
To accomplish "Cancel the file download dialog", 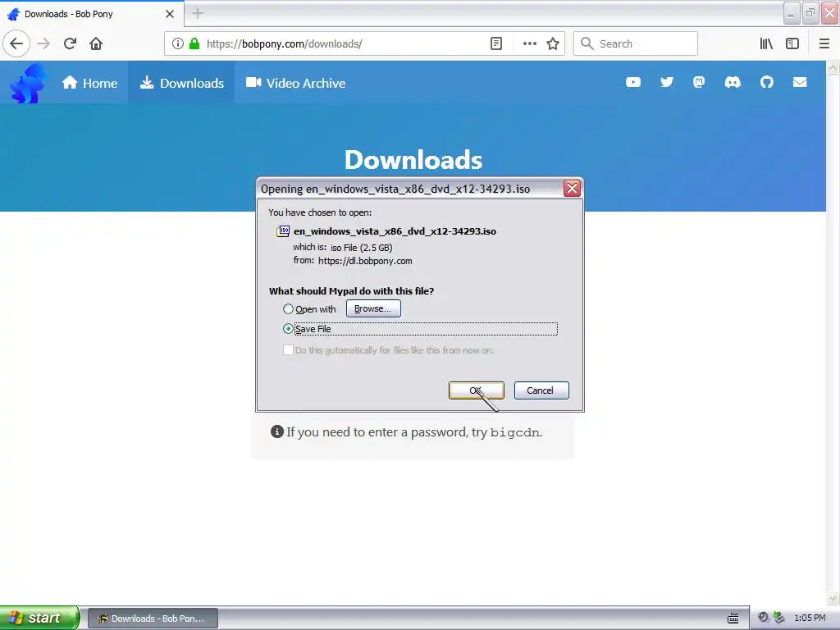I will pyautogui.click(x=541, y=390).
